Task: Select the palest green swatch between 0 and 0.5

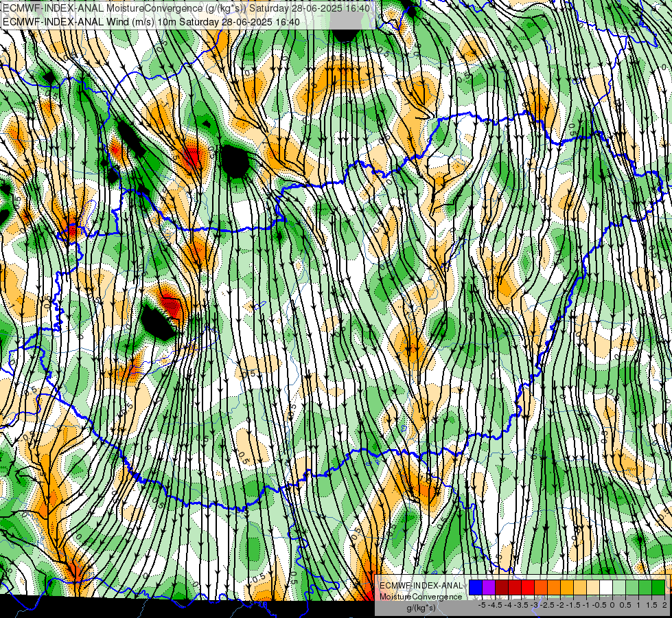Action: click(x=619, y=587)
